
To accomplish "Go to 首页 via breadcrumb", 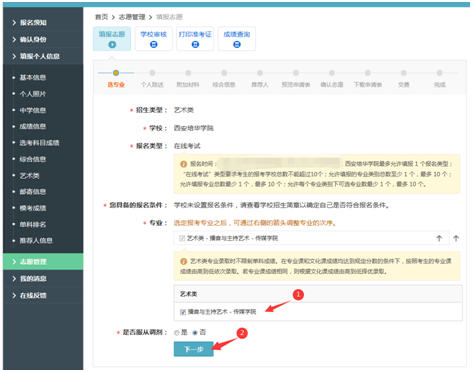I will pyautogui.click(x=101, y=17).
